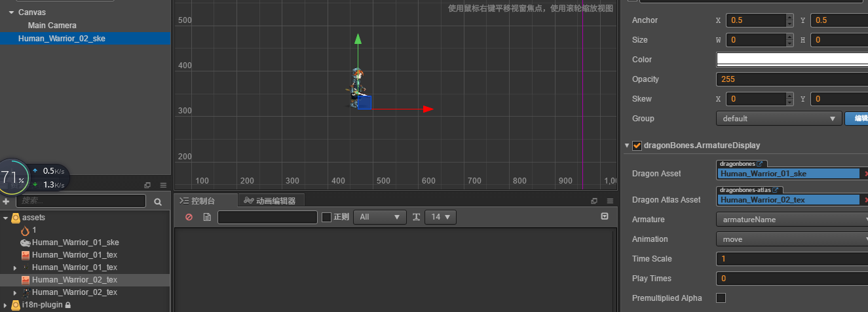This screenshot has height=312, width=868.
Task: Click the dragon skeleton icon of Human_Warrior_01_ske
Action: click(x=25, y=243)
